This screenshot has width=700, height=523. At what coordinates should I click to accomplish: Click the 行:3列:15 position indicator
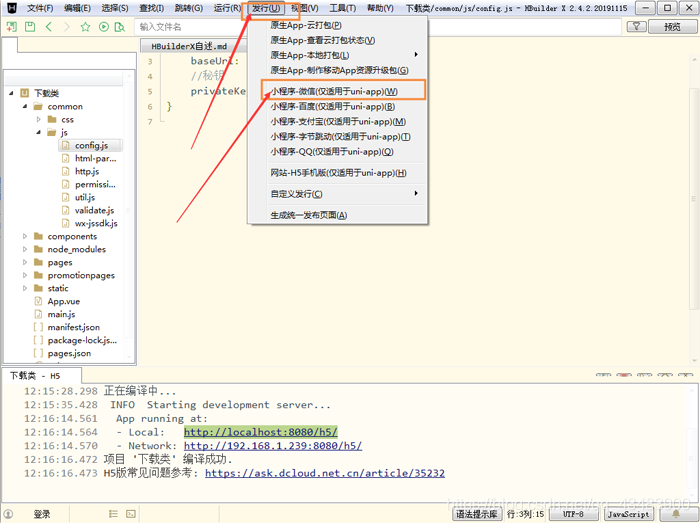click(525, 514)
